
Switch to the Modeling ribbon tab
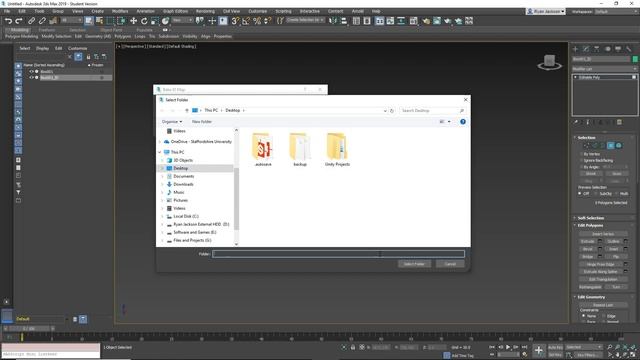[x=20, y=30]
